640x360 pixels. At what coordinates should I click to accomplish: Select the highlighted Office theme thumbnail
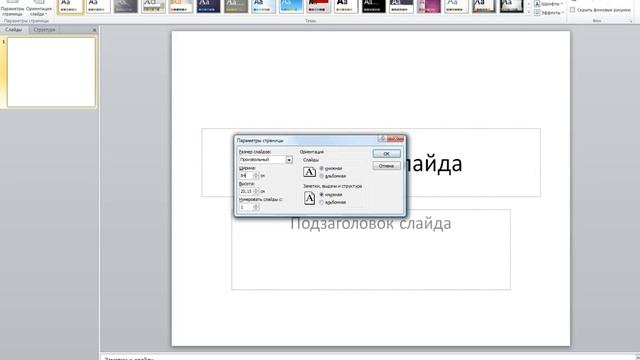point(70,7)
